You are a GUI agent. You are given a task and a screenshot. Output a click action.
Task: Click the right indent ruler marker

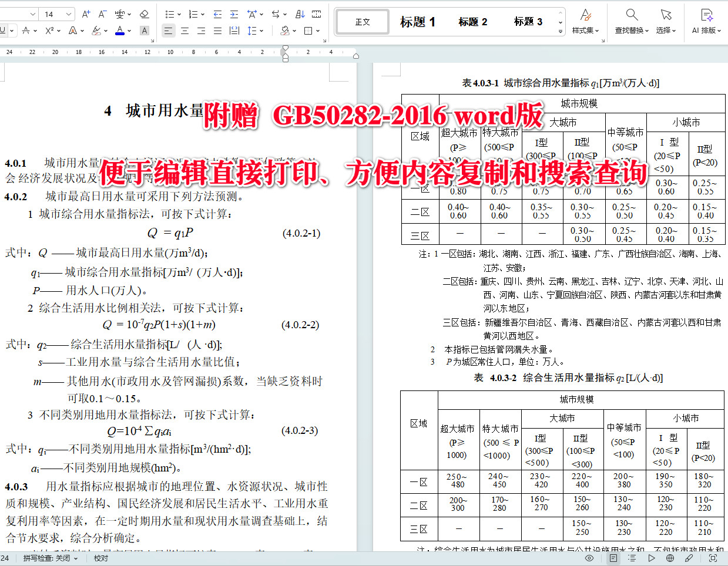356,56
